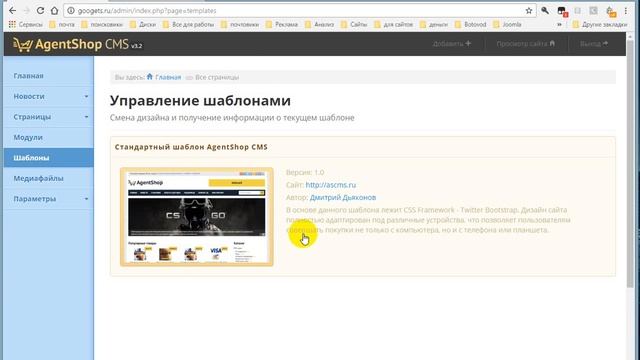Open the Все для работы bookmark folder
Viewport: 640px width, 360px height.
[189, 24]
